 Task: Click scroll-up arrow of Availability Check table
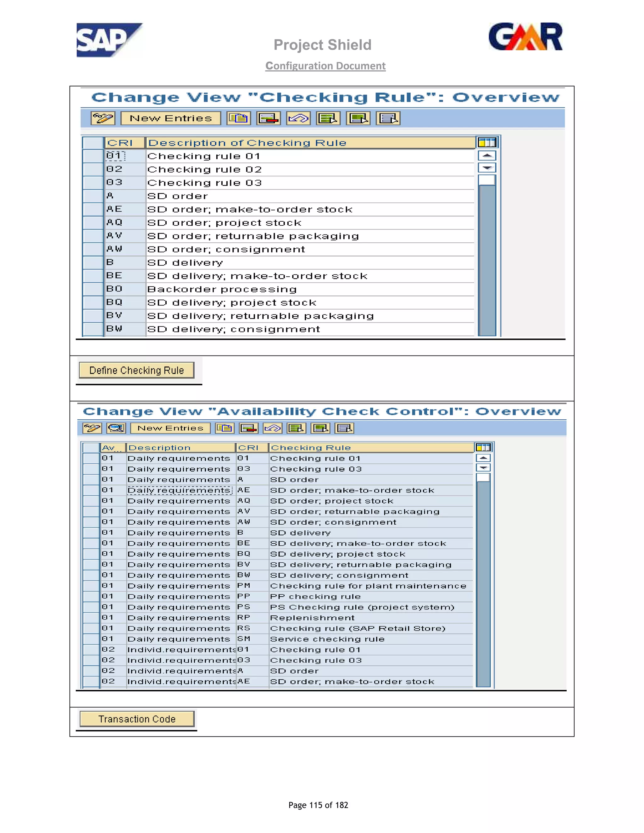[483, 458]
